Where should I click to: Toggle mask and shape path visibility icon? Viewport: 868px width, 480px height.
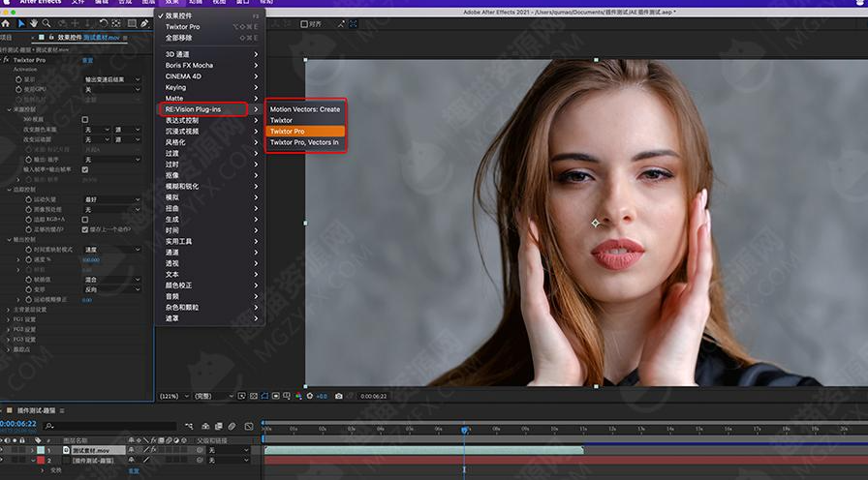tap(264, 396)
